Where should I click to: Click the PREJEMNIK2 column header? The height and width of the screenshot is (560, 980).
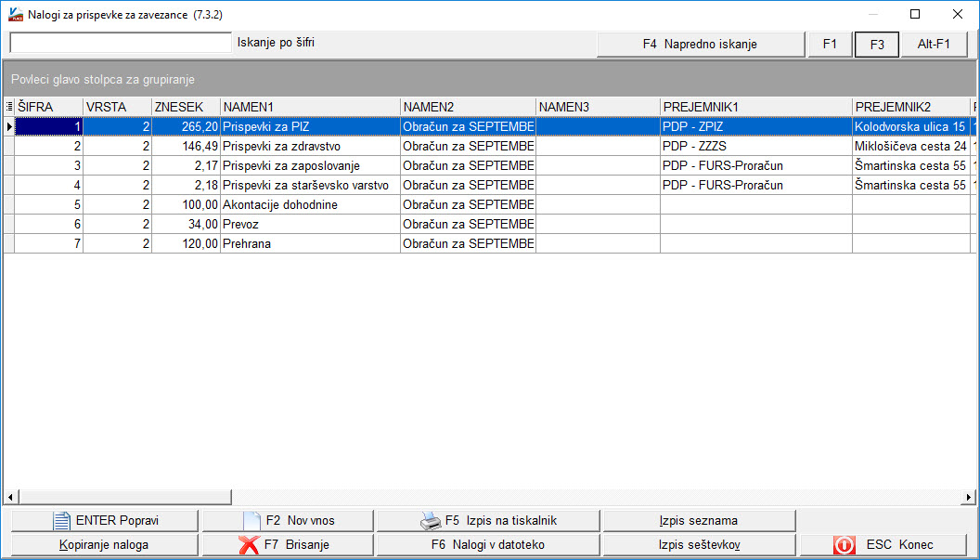click(x=910, y=107)
